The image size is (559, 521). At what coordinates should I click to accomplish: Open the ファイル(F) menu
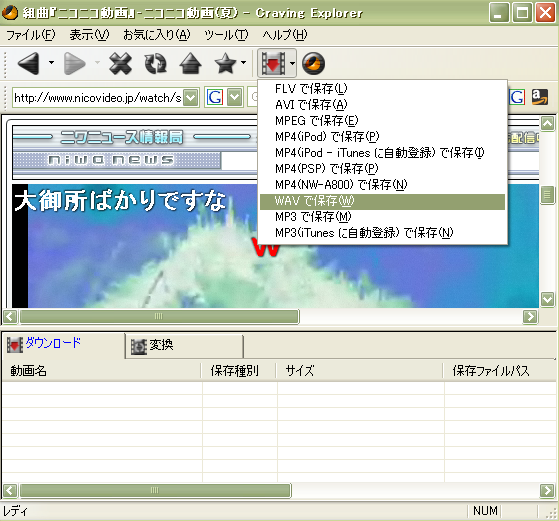click(31, 35)
